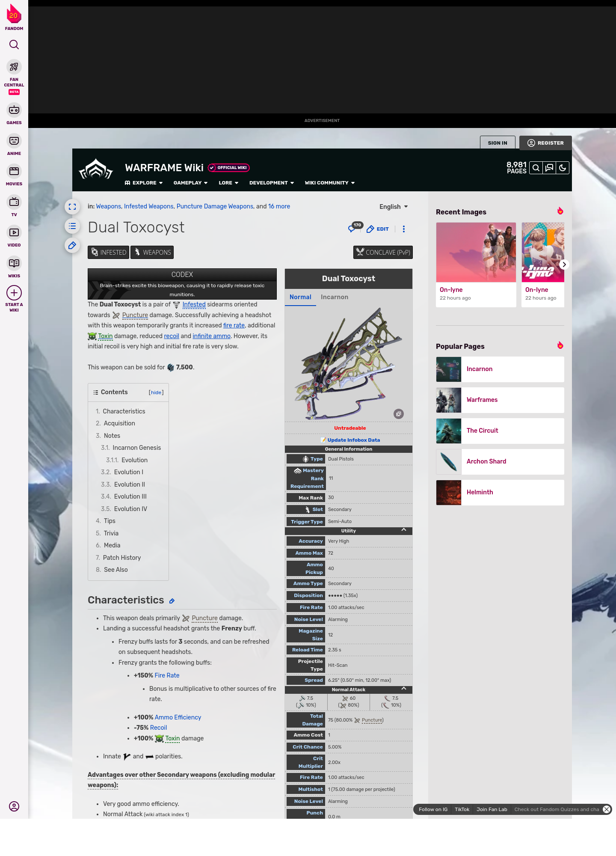Open the Incarnon popular page
Screen dimensions: 616x856
tap(500, 369)
